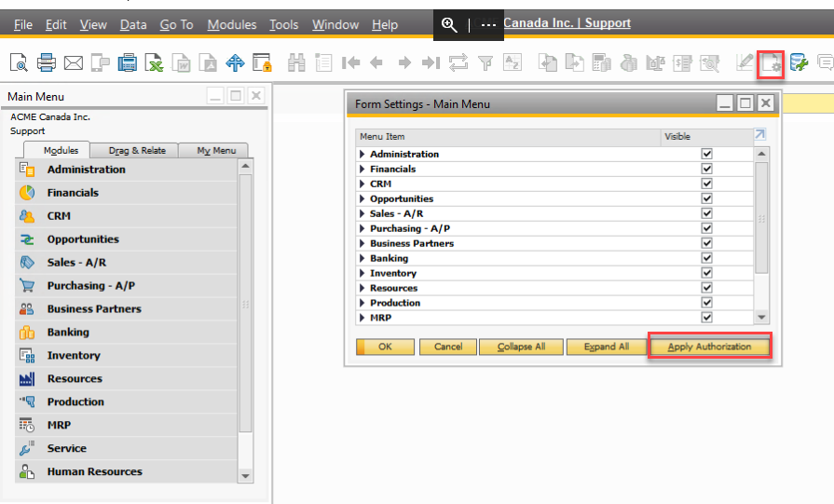
Task: Click the Transaction Journal toolbar icon
Action: click(x=682, y=62)
